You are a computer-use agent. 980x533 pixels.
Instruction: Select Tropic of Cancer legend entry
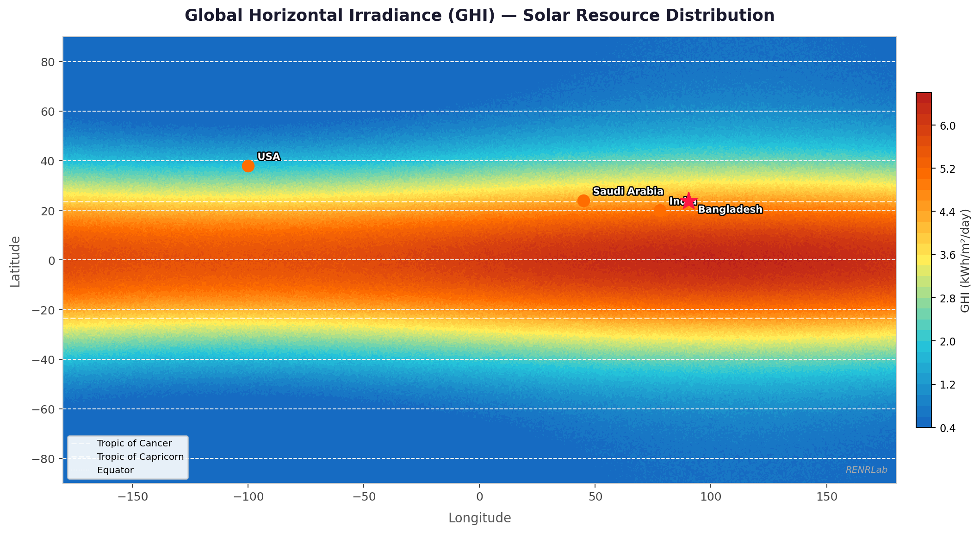(x=128, y=444)
